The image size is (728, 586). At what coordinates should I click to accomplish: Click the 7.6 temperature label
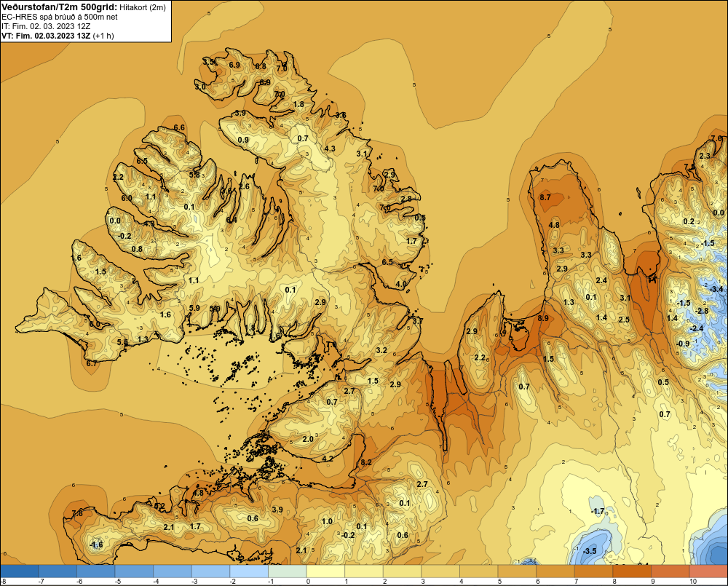[x=717, y=138]
